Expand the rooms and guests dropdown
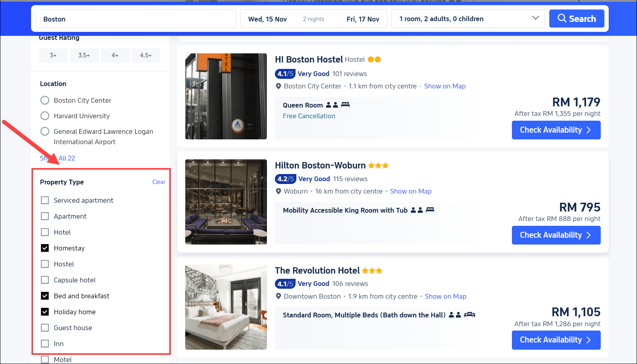 point(468,19)
